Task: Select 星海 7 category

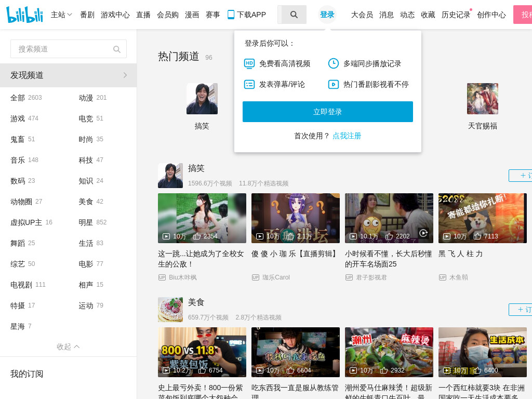Action: tap(21, 326)
